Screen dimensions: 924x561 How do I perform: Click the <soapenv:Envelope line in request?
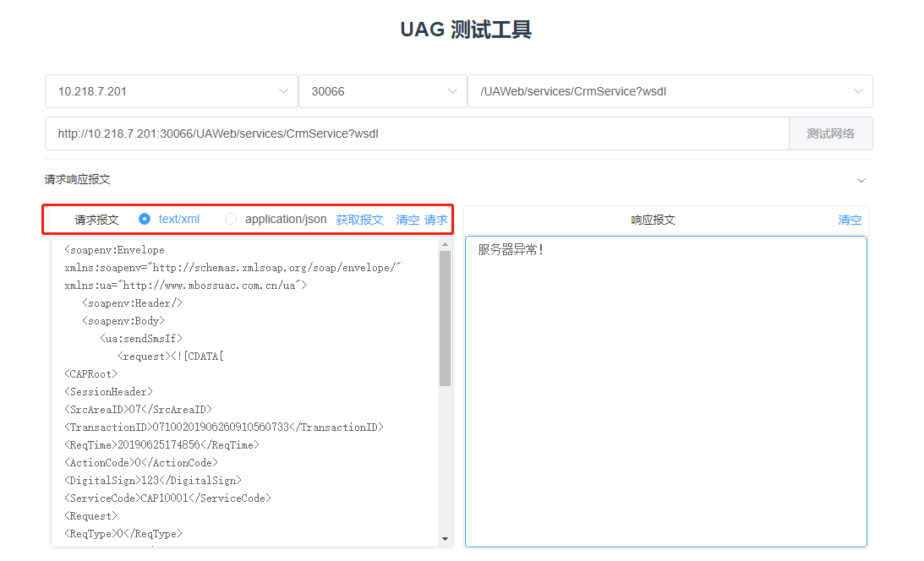114,249
